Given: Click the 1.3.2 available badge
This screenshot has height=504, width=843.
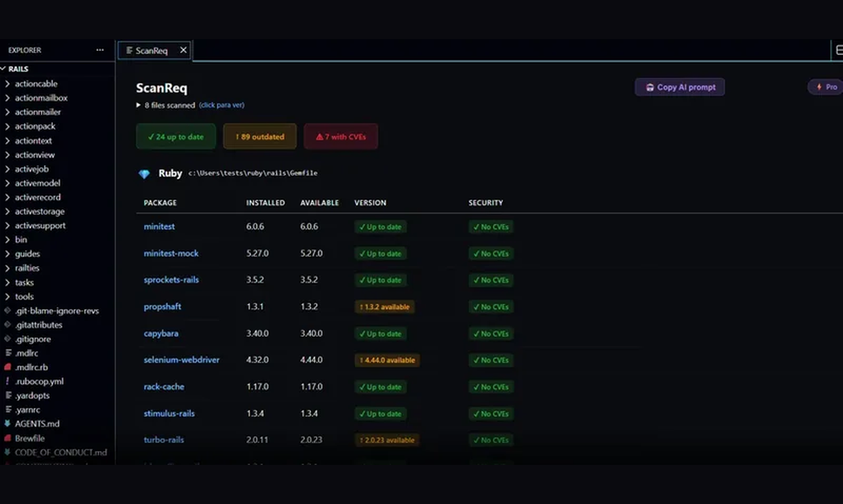Looking at the screenshot, I should click(x=384, y=307).
